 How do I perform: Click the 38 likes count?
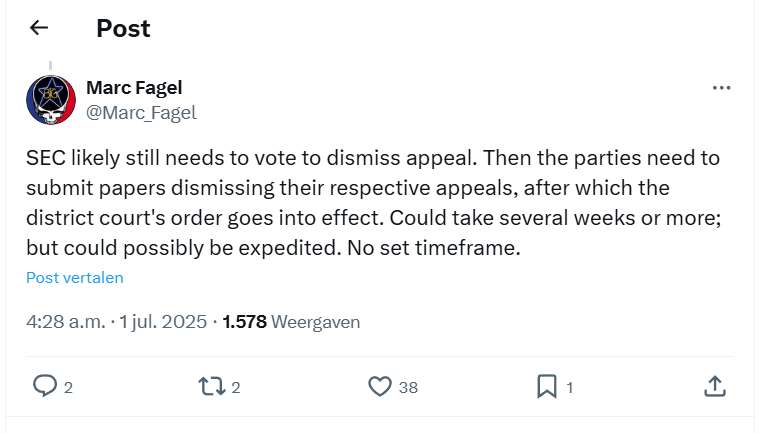pos(408,387)
